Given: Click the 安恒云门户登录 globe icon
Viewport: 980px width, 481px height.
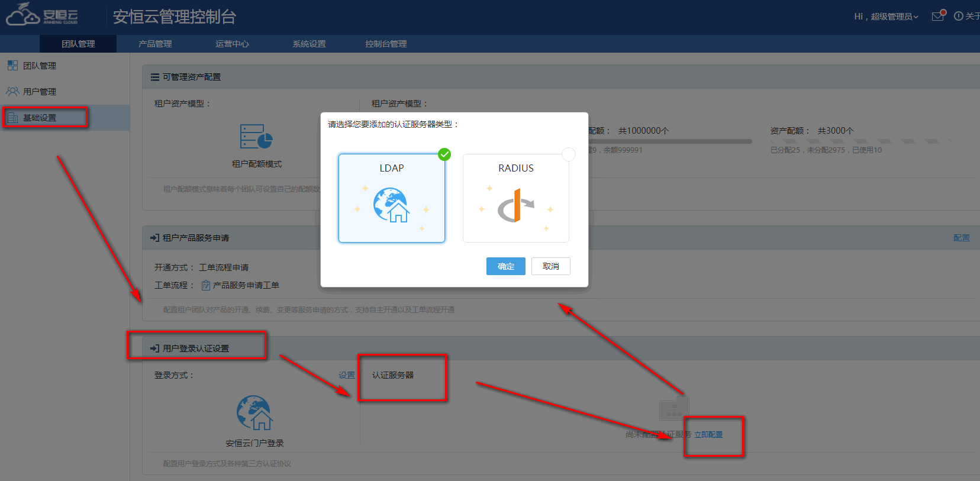Looking at the screenshot, I should [254, 412].
